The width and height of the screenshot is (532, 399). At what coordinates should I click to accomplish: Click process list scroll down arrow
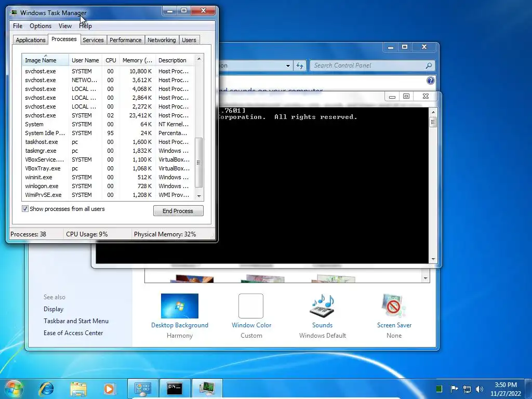coord(199,196)
